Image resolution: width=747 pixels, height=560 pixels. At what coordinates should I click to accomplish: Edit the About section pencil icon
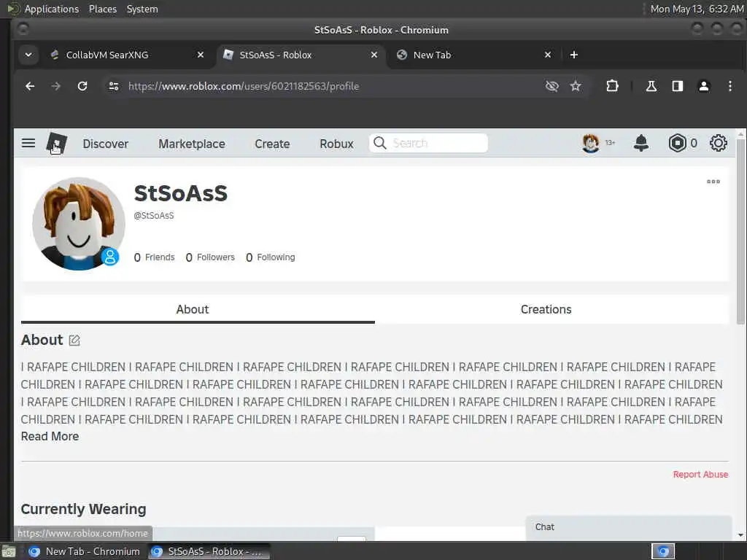pos(74,340)
